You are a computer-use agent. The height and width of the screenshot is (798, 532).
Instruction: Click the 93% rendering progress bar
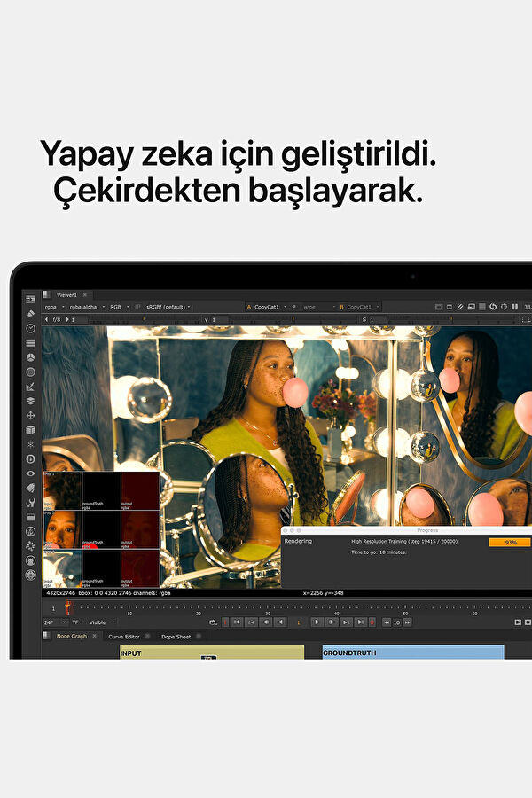coord(511,543)
